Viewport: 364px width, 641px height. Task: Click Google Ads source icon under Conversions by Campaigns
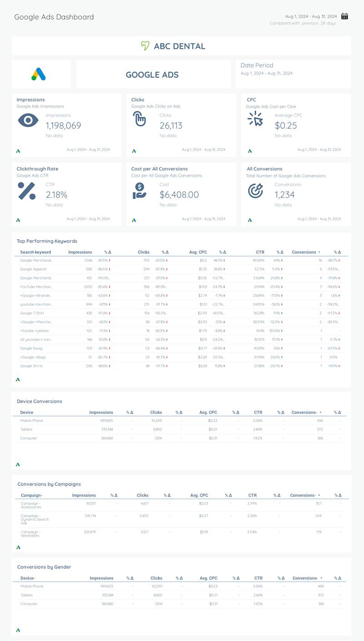point(18,547)
